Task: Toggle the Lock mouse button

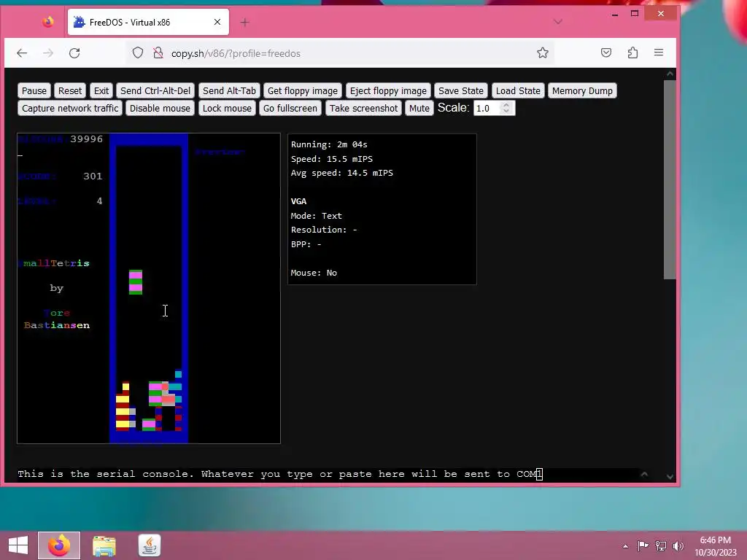Action: tap(228, 108)
